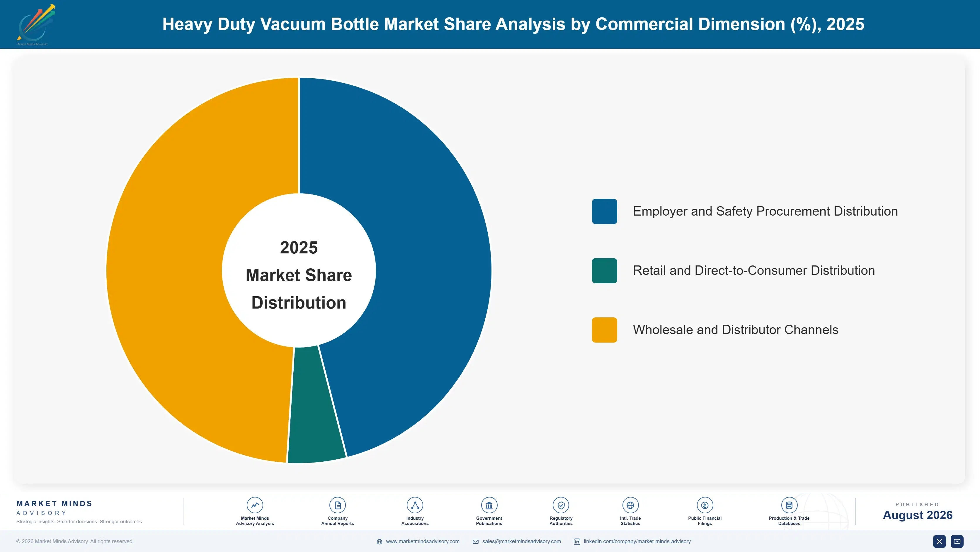The height and width of the screenshot is (552, 980).
Task: Click 'Regulatory Authorities' source label
Action: (x=561, y=521)
